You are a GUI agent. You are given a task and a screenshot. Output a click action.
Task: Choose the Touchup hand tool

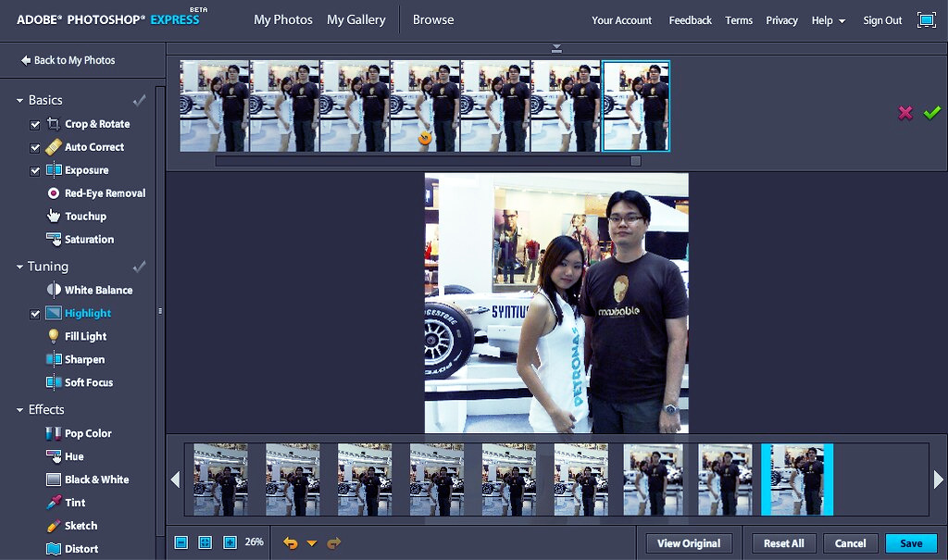coord(54,217)
